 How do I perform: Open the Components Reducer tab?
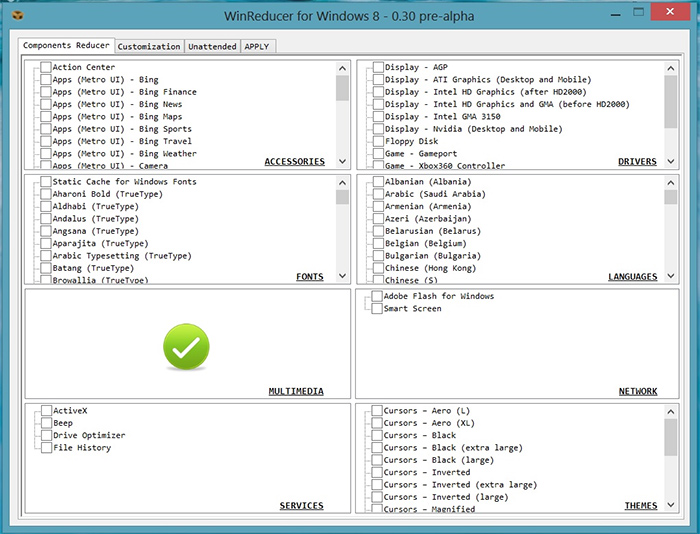click(x=66, y=45)
